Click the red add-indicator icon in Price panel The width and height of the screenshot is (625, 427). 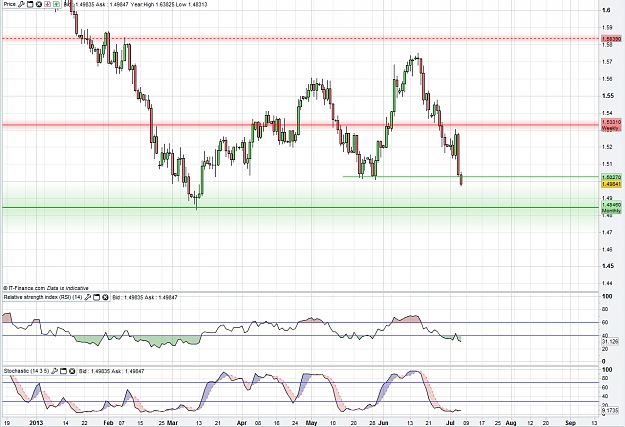tap(47, 4)
